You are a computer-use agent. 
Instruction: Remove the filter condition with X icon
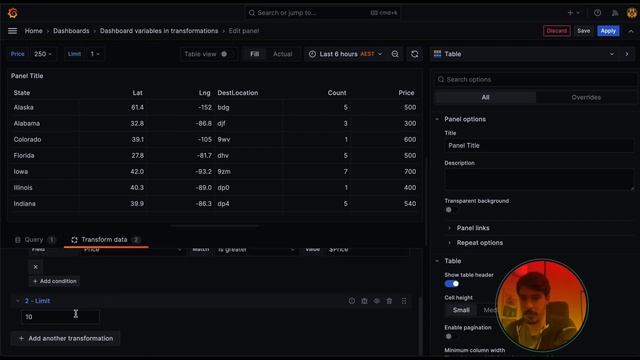point(36,267)
